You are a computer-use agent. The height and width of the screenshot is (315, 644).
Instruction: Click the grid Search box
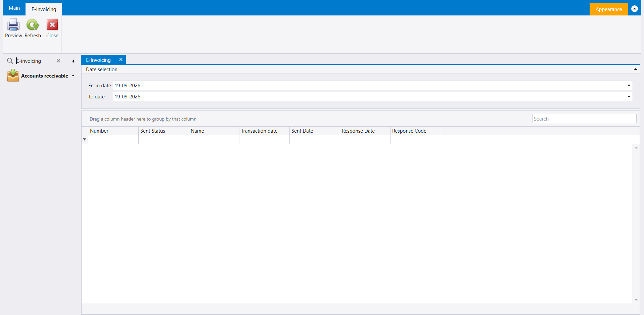(584, 119)
